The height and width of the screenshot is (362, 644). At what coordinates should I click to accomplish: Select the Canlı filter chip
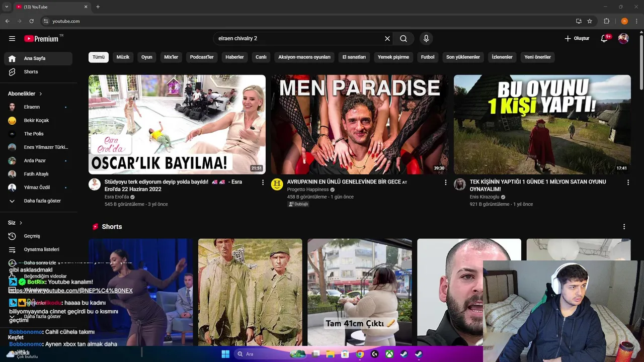point(261,57)
